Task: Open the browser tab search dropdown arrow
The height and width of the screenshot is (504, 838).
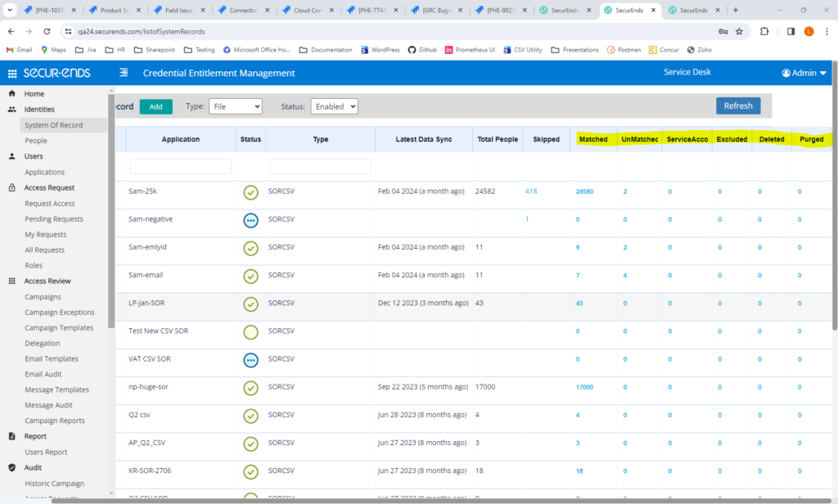Action: [x=10, y=10]
